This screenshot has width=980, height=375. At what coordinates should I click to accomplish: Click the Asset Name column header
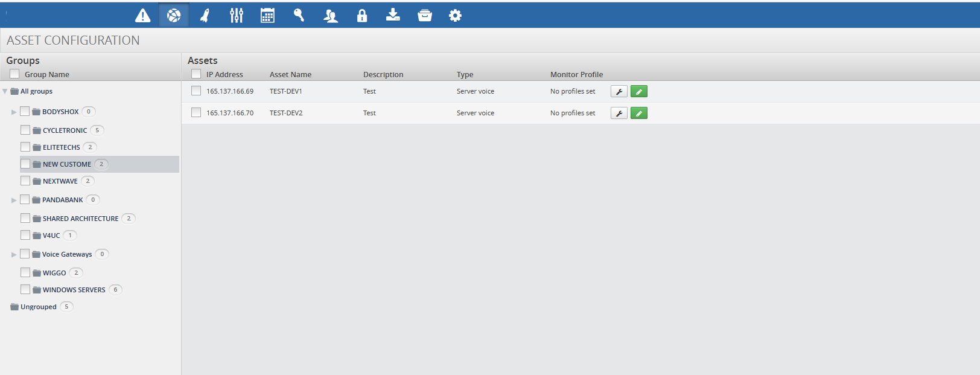pyautogui.click(x=290, y=75)
